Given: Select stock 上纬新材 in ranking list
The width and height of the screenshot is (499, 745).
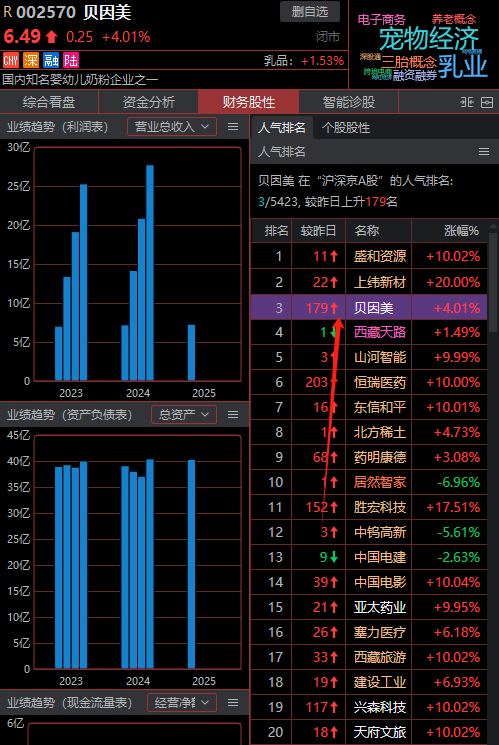Looking at the screenshot, I should tap(380, 282).
